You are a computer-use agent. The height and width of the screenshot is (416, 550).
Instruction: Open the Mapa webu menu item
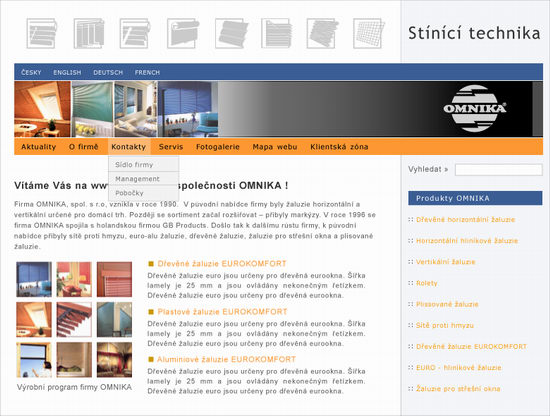pos(275,147)
